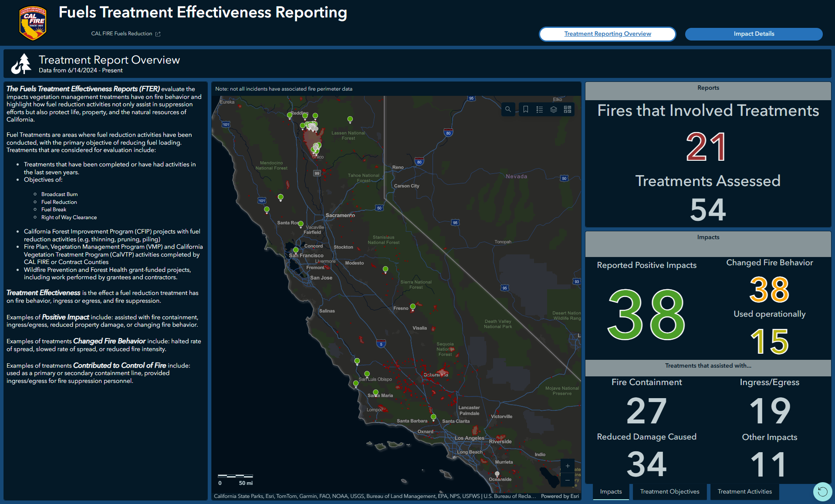The width and height of the screenshot is (835, 504).
Task: Open the map search magnifier tool
Action: [508, 109]
